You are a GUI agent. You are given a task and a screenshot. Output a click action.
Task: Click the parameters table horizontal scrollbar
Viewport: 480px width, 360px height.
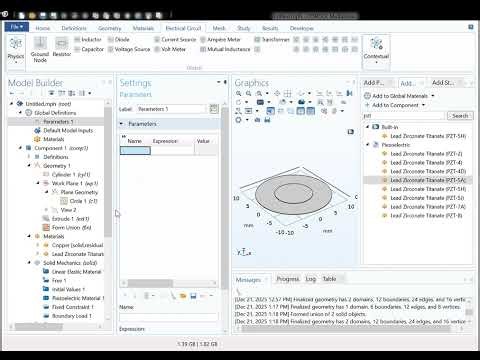[x=150, y=283]
